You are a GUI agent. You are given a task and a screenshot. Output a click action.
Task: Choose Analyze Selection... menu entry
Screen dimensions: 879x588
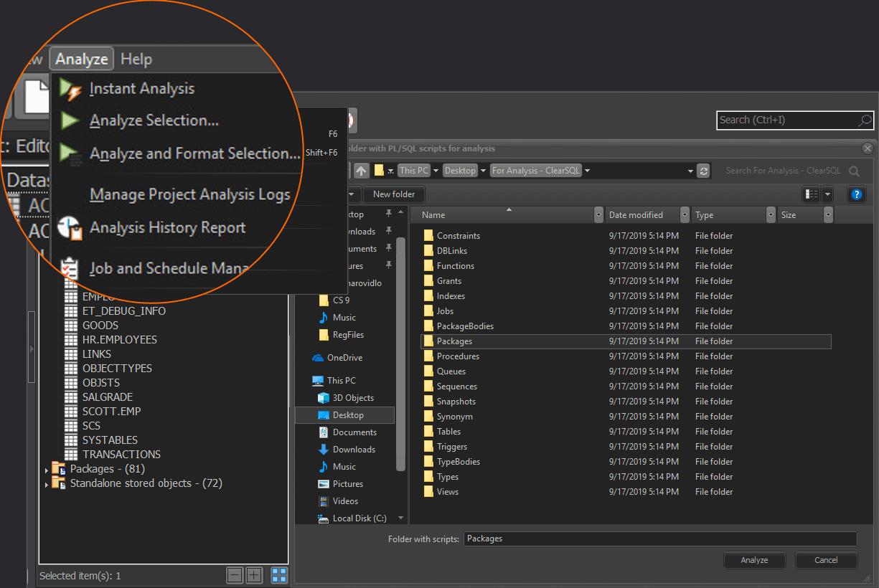(x=154, y=120)
